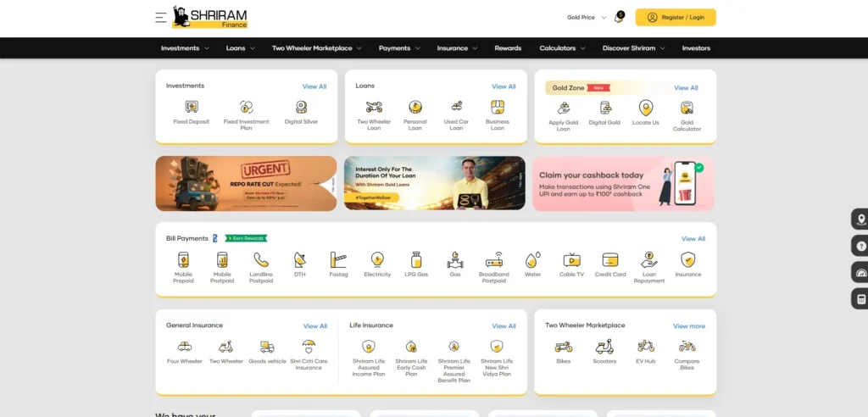868x417 pixels.
Task: Open the Scooters marketplace icon
Action: coord(604,347)
